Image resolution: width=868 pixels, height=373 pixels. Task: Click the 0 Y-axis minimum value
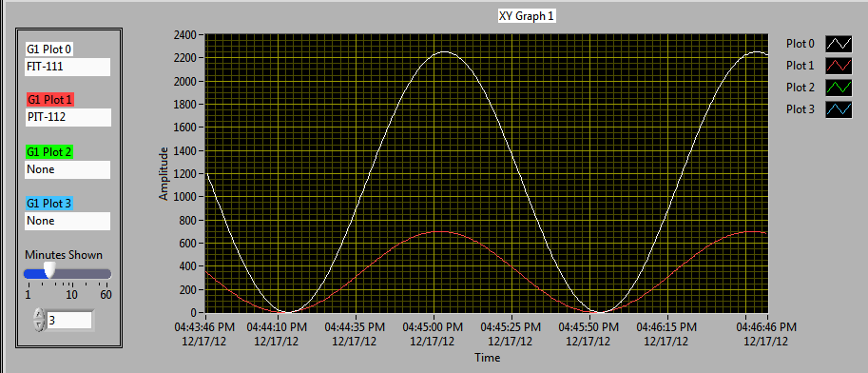coord(193,313)
